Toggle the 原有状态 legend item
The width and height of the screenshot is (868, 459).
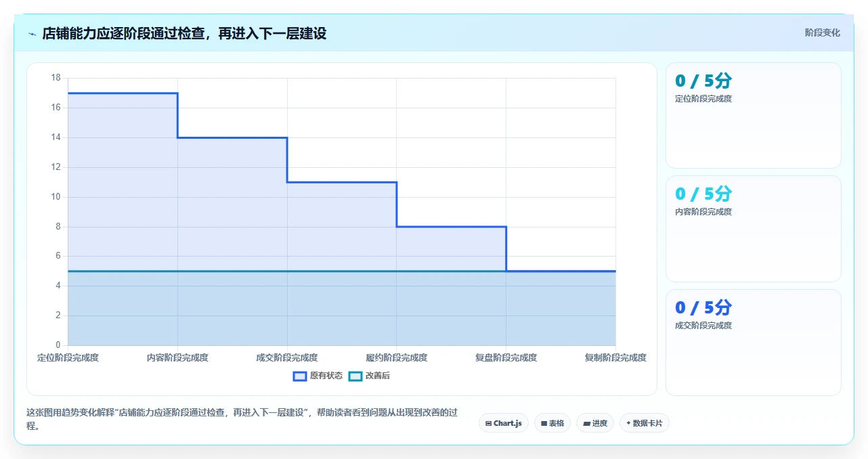coord(318,376)
